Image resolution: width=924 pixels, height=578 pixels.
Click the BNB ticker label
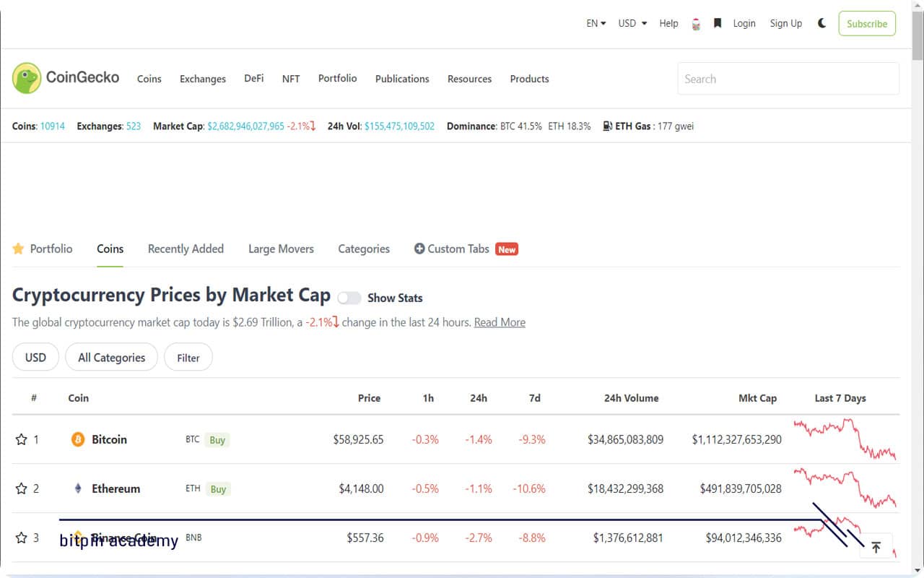click(x=193, y=538)
